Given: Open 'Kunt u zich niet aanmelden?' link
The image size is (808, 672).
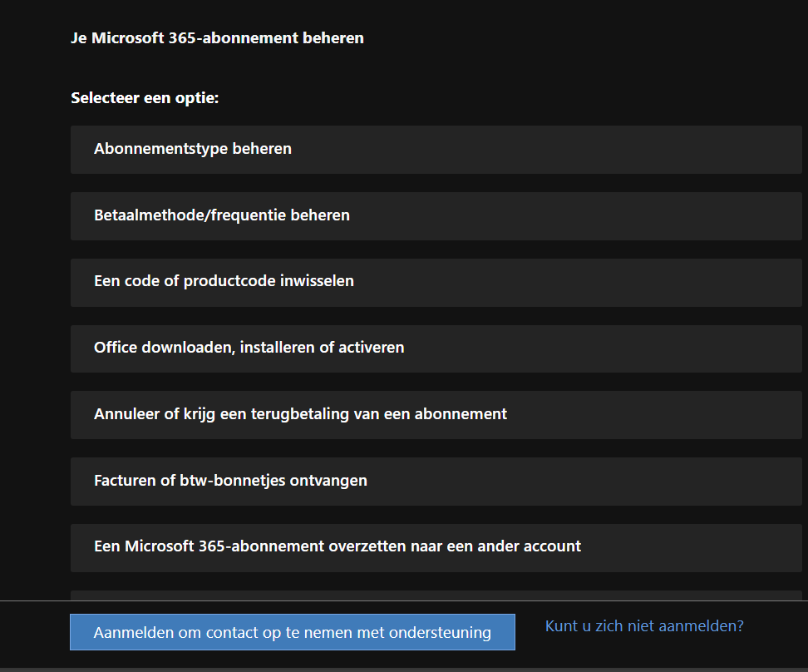Looking at the screenshot, I should [644, 626].
